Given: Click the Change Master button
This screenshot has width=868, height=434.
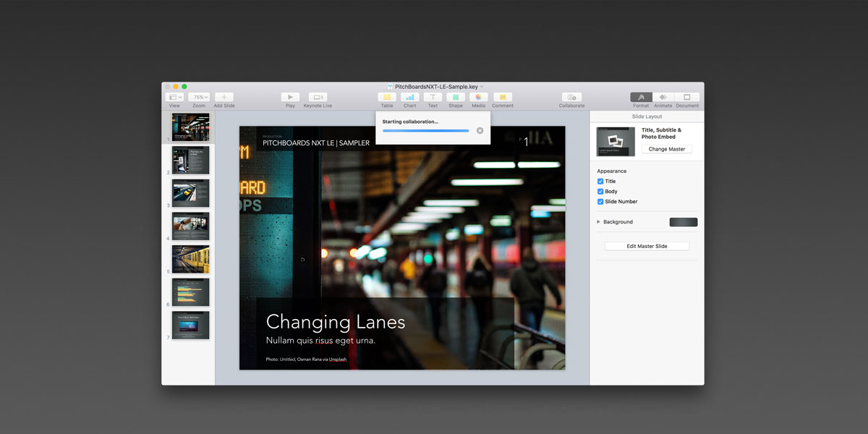Looking at the screenshot, I should point(667,149).
